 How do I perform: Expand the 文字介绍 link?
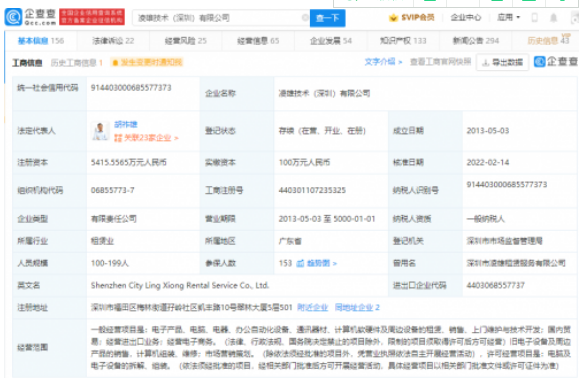pos(383,62)
